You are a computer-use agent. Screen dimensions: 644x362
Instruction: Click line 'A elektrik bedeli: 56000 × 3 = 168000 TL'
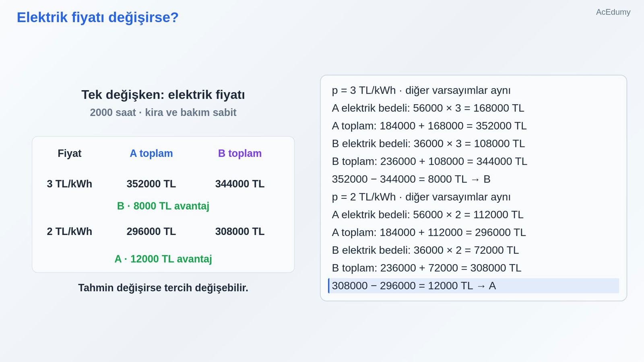(428, 108)
